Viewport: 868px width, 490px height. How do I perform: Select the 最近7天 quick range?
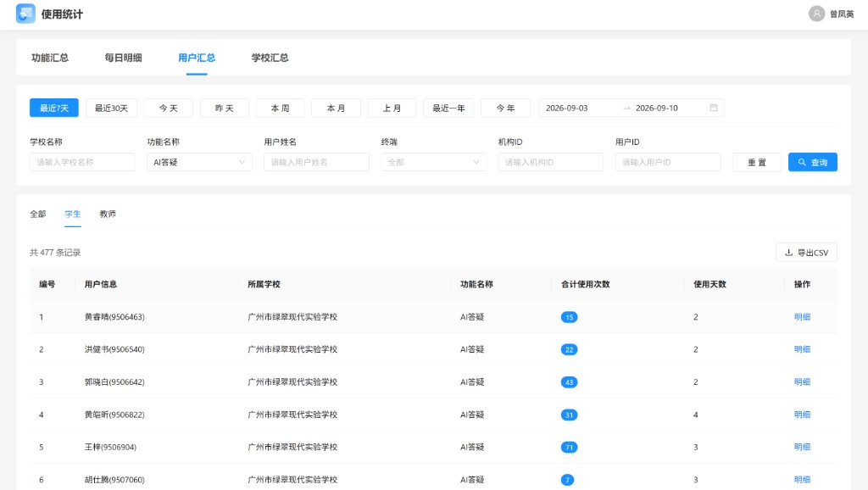pyautogui.click(x=54, y=108)
